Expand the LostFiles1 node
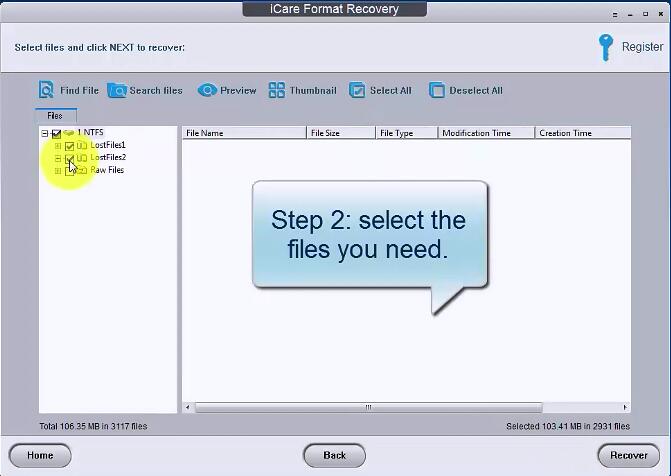The width and height of the screenshot is (671, 476). [x=58, y=146]
